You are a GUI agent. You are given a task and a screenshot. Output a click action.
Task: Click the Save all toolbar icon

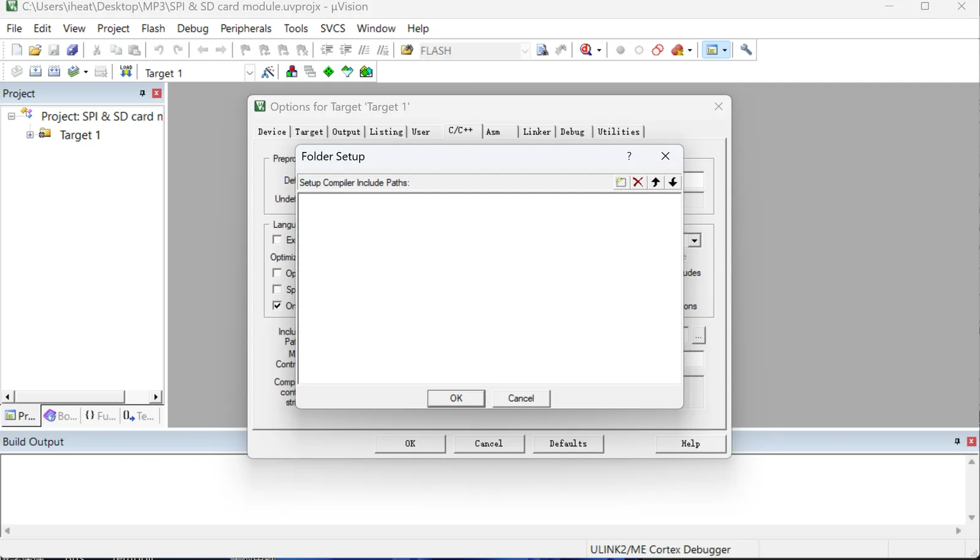[x=72, y=50]
